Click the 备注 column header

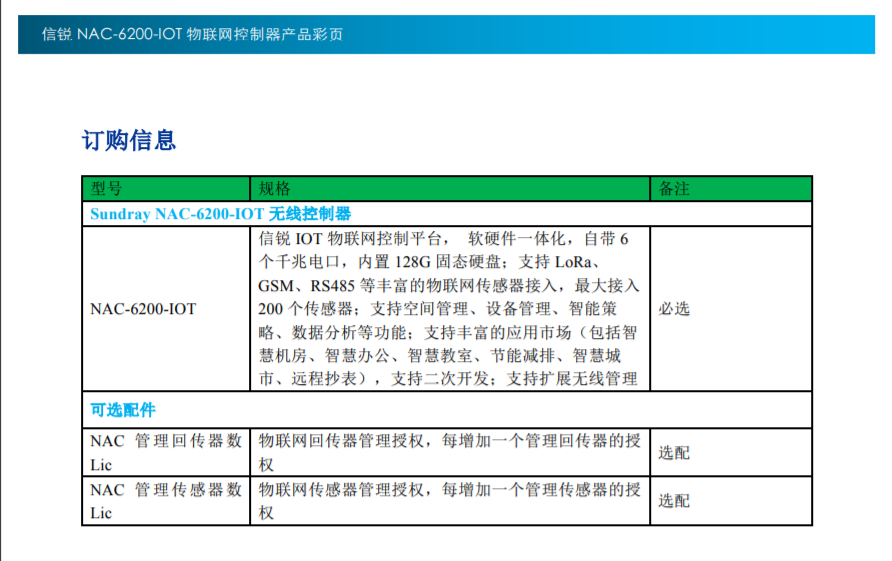(731, 188)
